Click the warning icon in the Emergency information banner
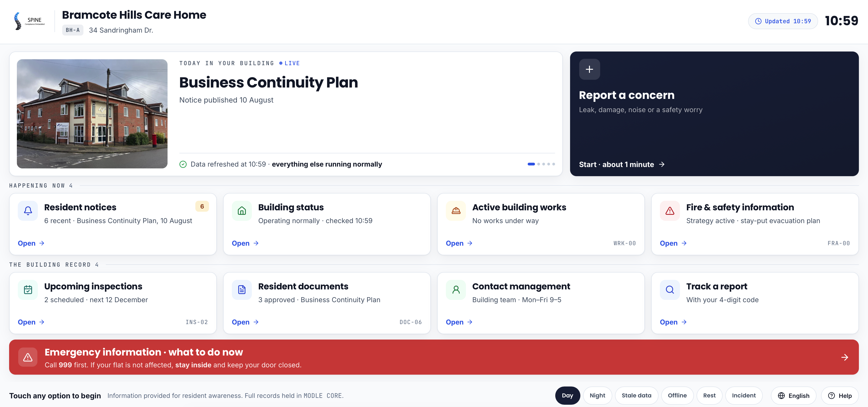This screenshot has height=407, width=868. click(x=28, y=357)
